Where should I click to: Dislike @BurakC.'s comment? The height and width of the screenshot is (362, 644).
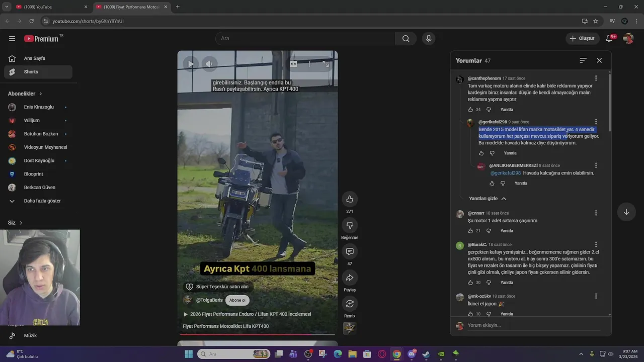[489, 283]
